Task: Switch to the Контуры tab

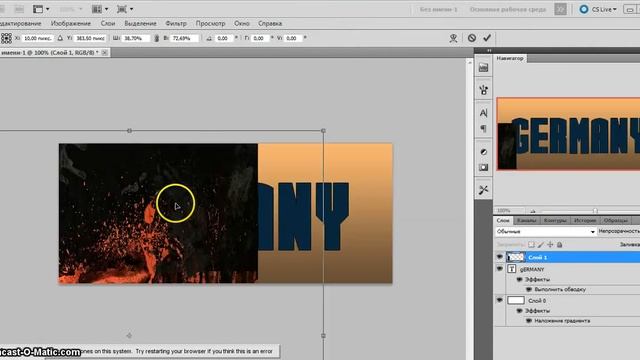Action: pos(555,220)
